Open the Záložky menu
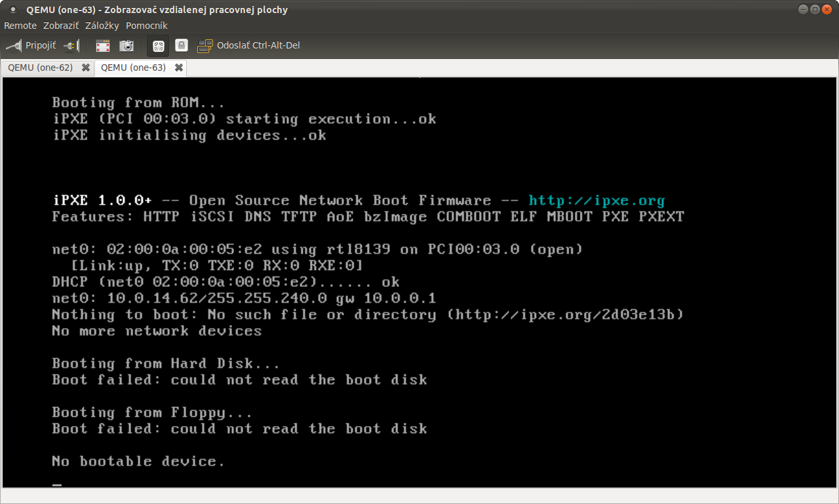The height and width of the screenshot is (504, 839). [102, 26]
